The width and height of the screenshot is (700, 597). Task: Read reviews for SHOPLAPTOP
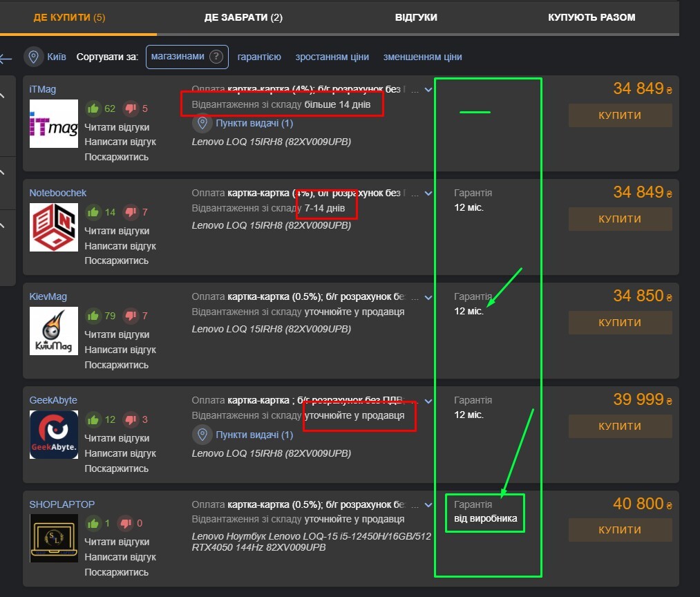tap(117, 542)
